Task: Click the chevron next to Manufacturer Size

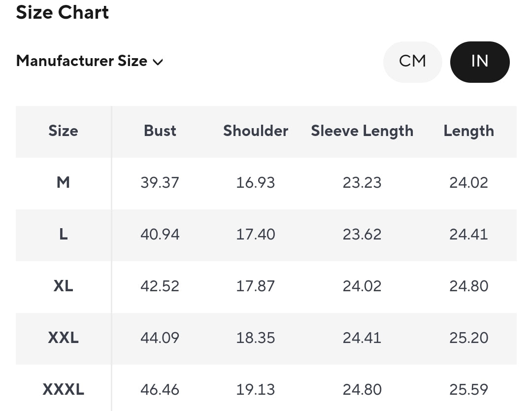Action: pos(158,62)
